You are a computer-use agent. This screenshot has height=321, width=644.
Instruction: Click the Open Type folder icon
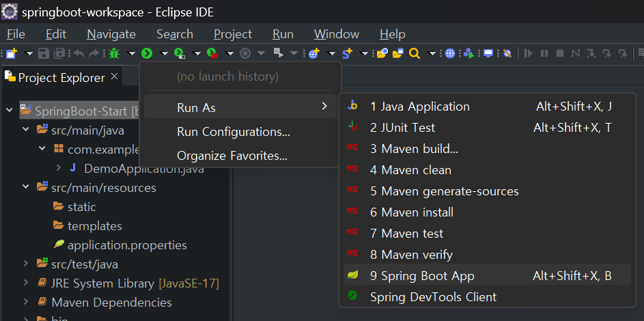(382, 53)
